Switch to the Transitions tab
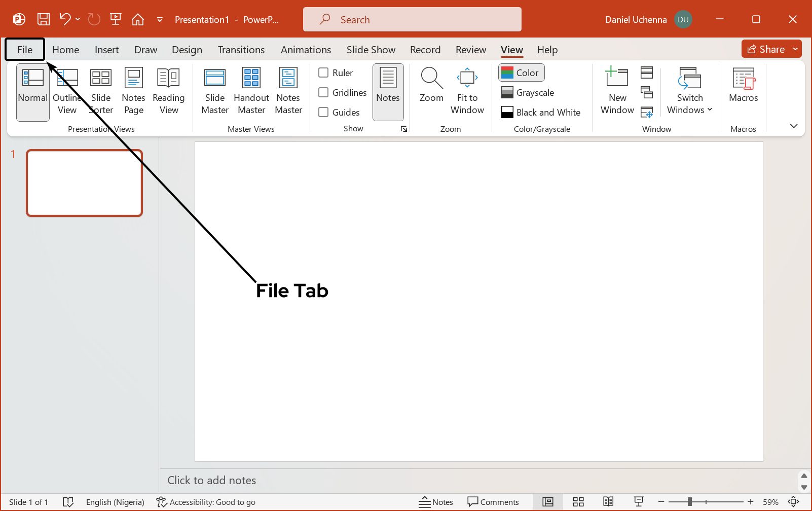Image resolution: width=812 pixels, height=511 pixels. (241, 50)
